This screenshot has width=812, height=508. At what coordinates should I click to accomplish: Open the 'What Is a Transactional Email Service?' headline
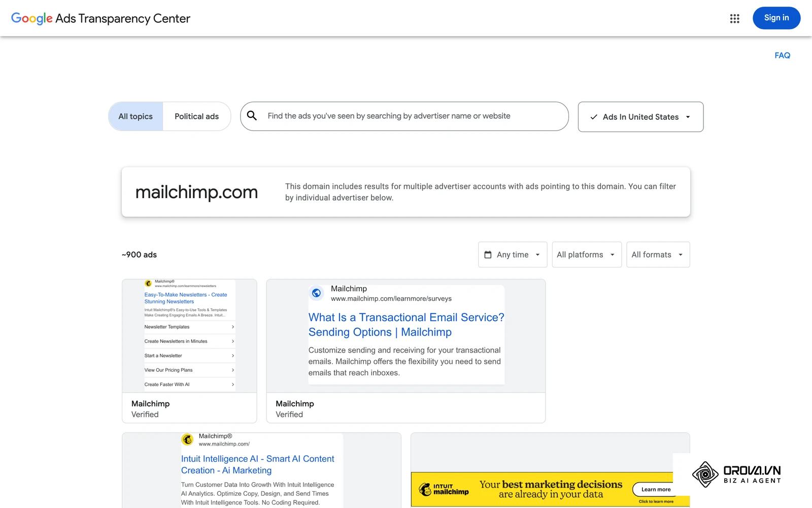(407, 325)
